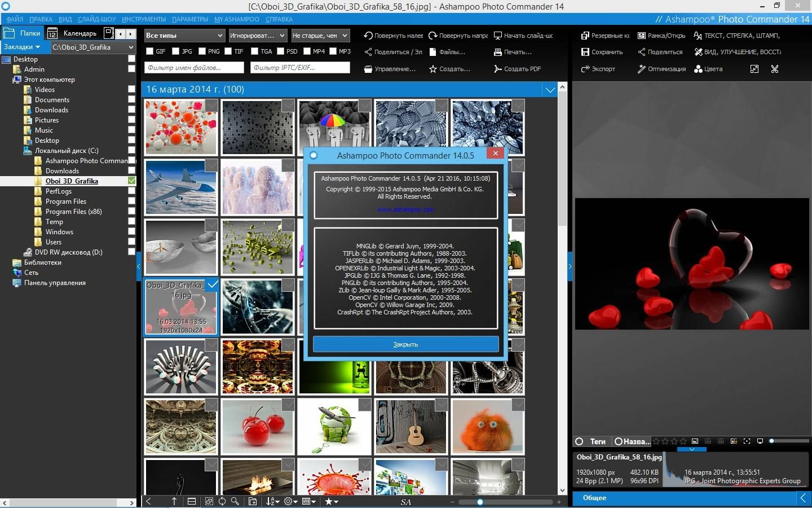Open the C:\Oboi_3D_Grafika path dropdown
The image size is (812, 508).
click(93, 47)
